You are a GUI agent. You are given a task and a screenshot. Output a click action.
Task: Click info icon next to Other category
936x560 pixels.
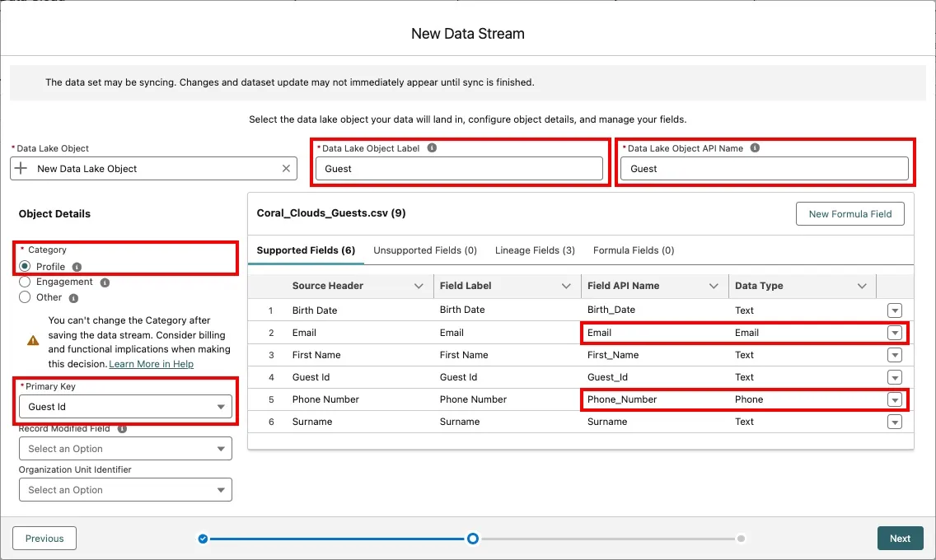click(x=73, y=298)
